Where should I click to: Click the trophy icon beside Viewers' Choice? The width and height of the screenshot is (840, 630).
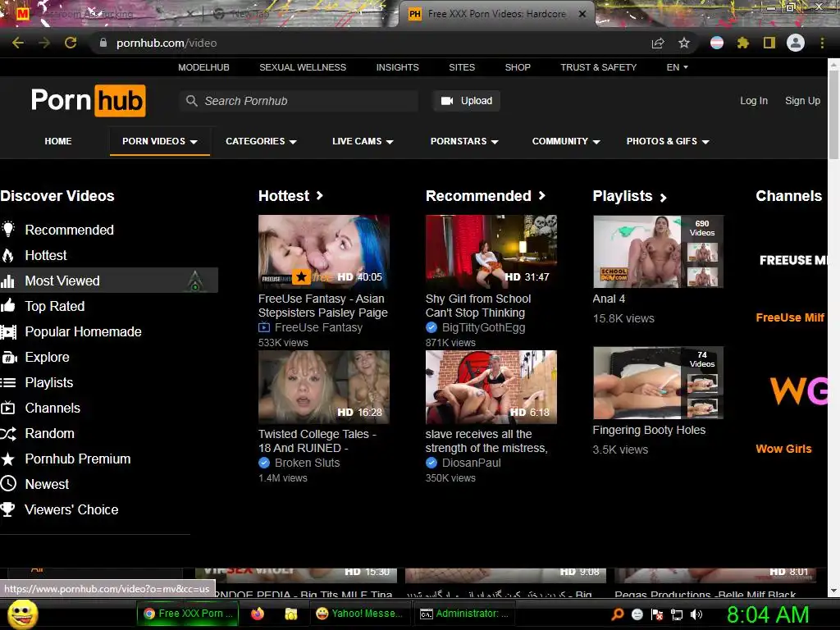[7, 509]
